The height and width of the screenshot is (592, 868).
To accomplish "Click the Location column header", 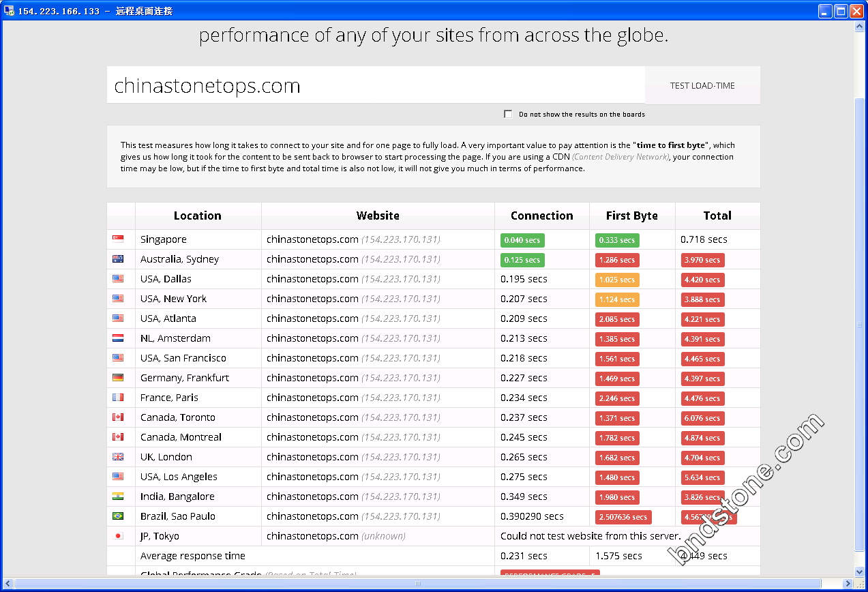I will (x=198, y=216).
